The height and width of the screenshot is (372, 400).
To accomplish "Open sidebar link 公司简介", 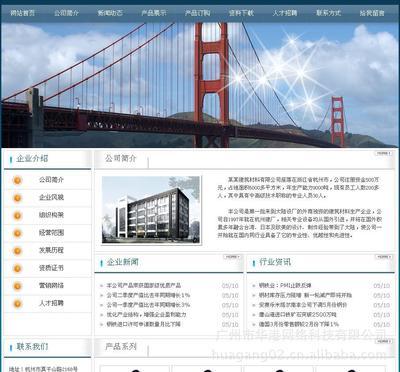I will click(x=51, y=180).
